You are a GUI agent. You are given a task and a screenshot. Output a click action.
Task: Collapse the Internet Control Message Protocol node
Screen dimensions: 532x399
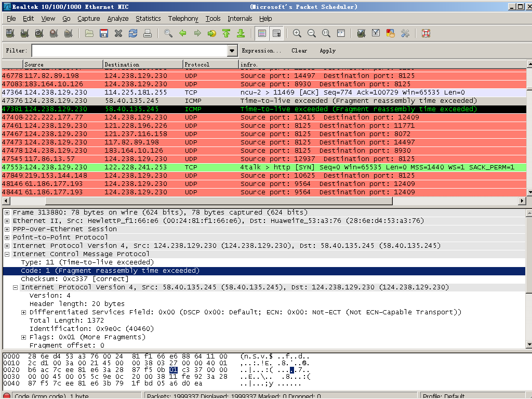point(7,254)
